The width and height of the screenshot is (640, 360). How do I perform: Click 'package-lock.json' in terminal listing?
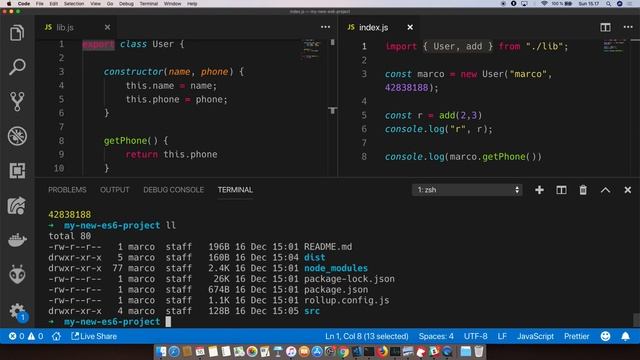pyautogui.click(x=349, y=279)
